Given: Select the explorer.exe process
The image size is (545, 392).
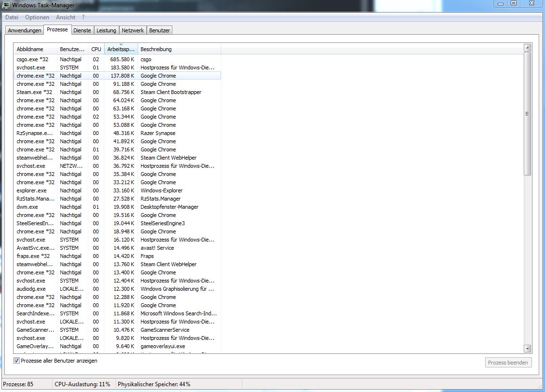Looking at the screenshot, I should pyautogui.click(x=117, y=190).
